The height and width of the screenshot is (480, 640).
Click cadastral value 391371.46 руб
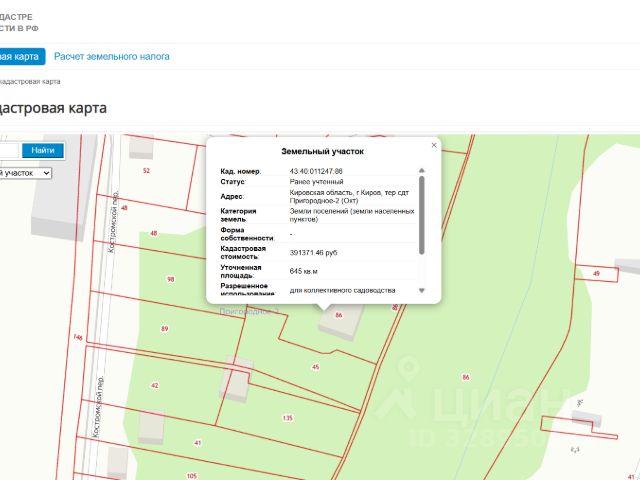tap(313, 253)
